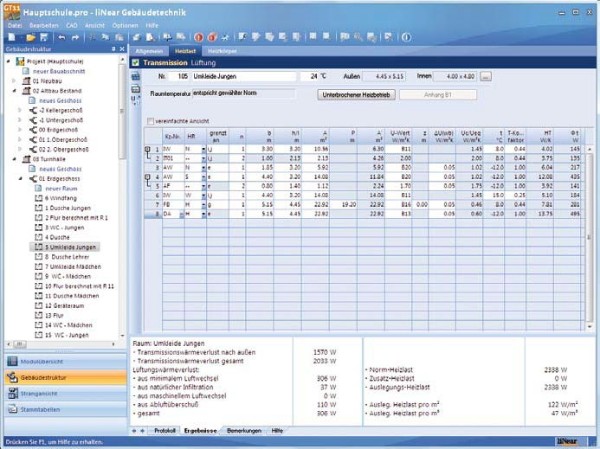Select 01 1. Obergeschoß in the tree
This screenshot has width=600, height=449.
[63, 139]
